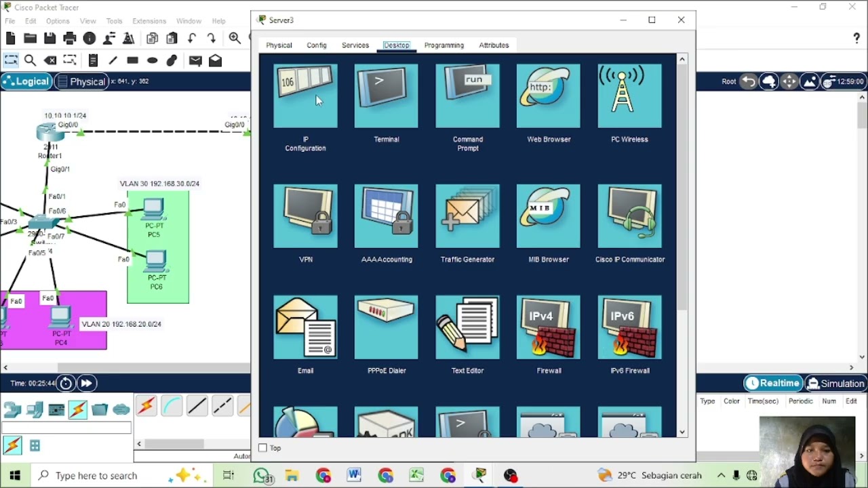868x488 pixels.
Task: Switch to the Services tab
Action: 355,45
